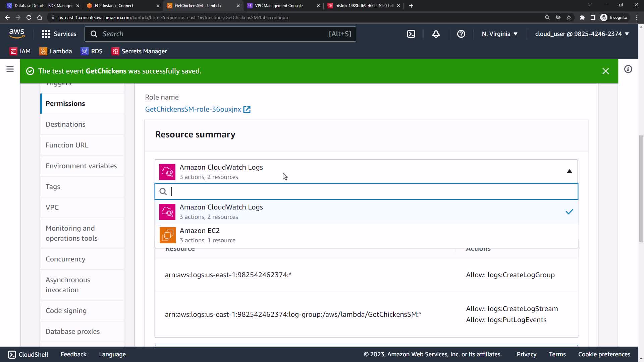Open the cloud_user account menu
The height and width of the screenshot is (362, 644).
(x=582, y=34)
